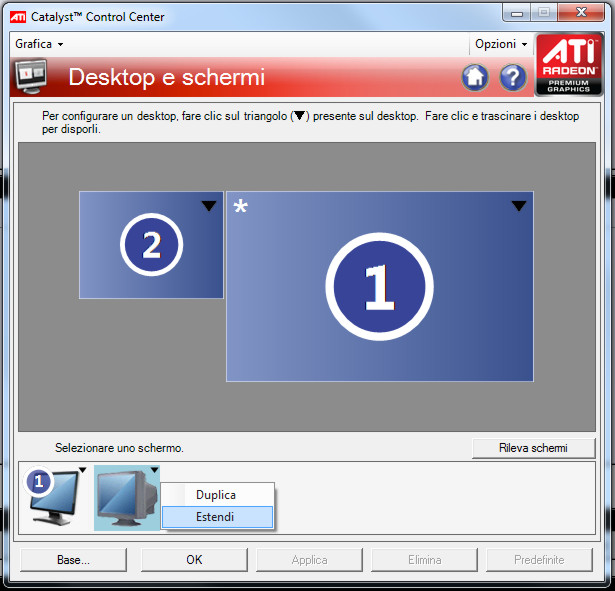Expand desktop 1 triangle menu
The height and width of the screenshot is (591, 615).
pos(519,205)
